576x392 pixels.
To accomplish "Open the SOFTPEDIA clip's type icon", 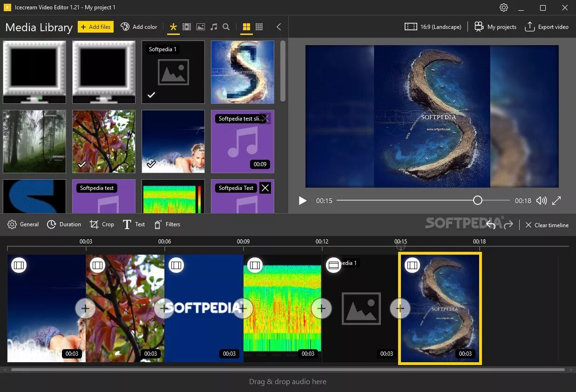I will pyautogui.click(x=176, y=265).
